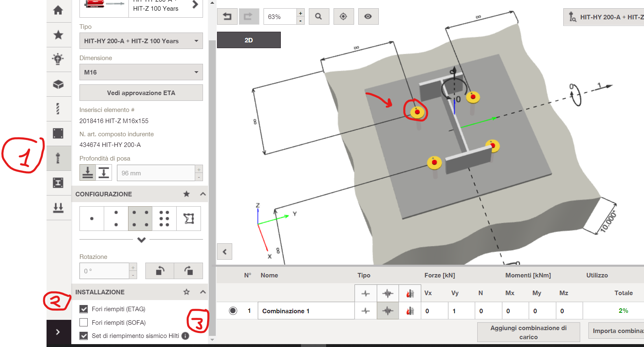Click the magnifier zoom-to-fit icon
644x347 pixels.
pyautogui.click(x=319, y=16)
